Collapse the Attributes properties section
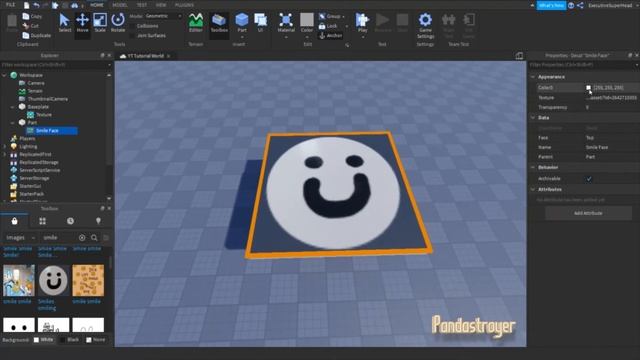The width and height of the screenshot is (640, 360). pyautogui.click(x=533, y=189)
